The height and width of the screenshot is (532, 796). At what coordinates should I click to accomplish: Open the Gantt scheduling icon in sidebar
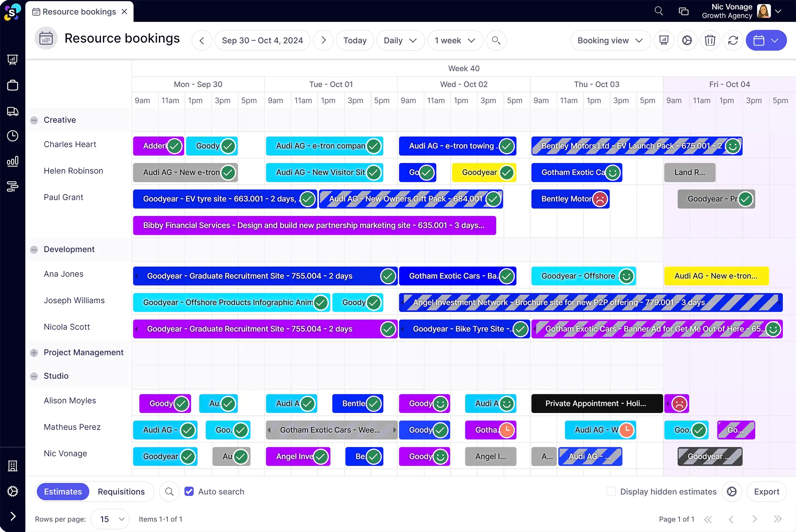coord(12,186)
